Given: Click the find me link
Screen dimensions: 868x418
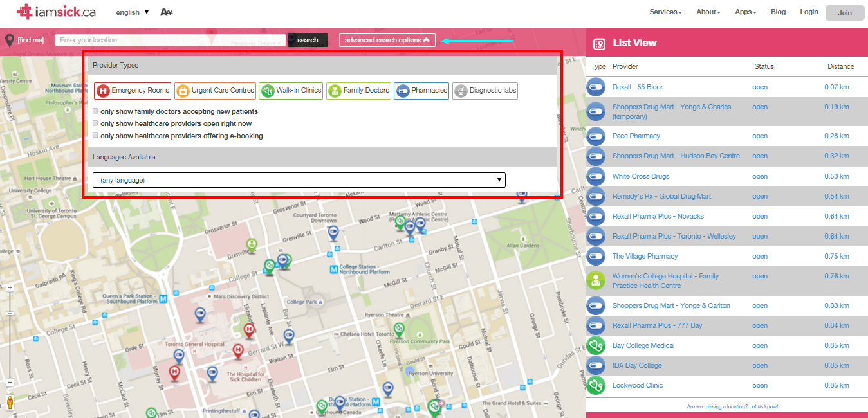Looking at the screenshot, I should pos(31,41).
